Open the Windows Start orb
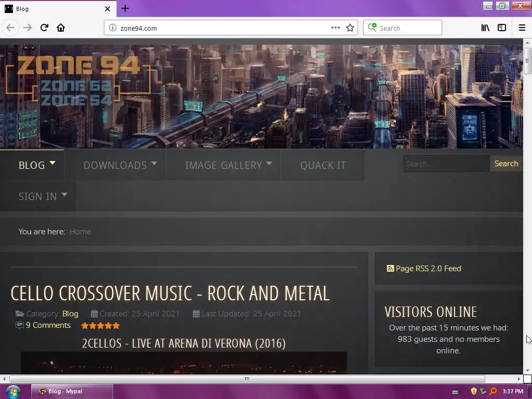This screenshot has width=532, height=399. [x=13, y=392]
